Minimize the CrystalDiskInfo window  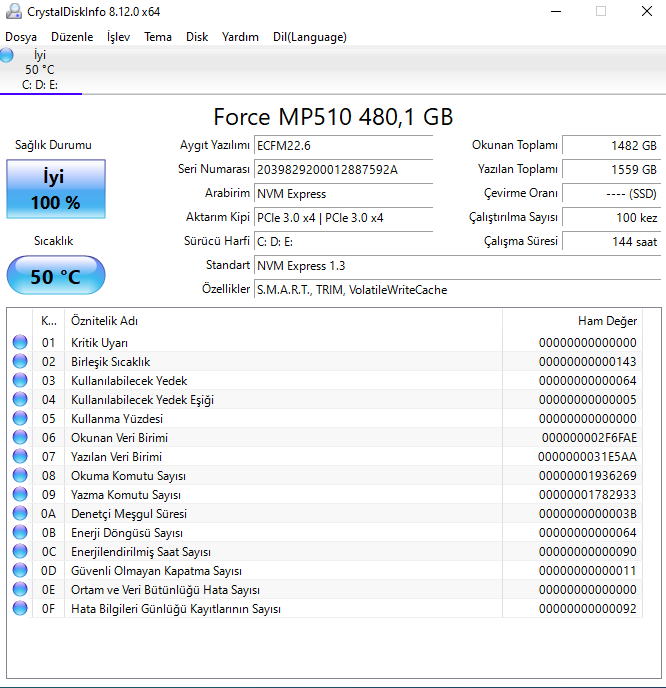coord(556,11)
